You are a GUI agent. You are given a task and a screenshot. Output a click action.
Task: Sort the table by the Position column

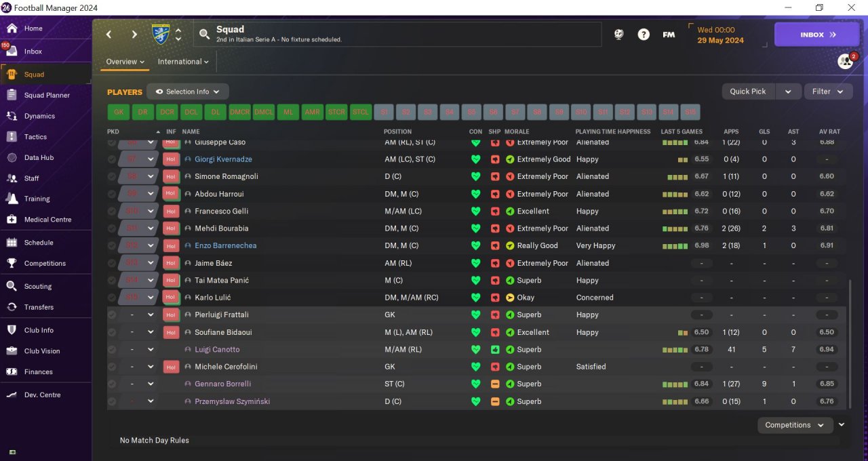pos(397,132)
